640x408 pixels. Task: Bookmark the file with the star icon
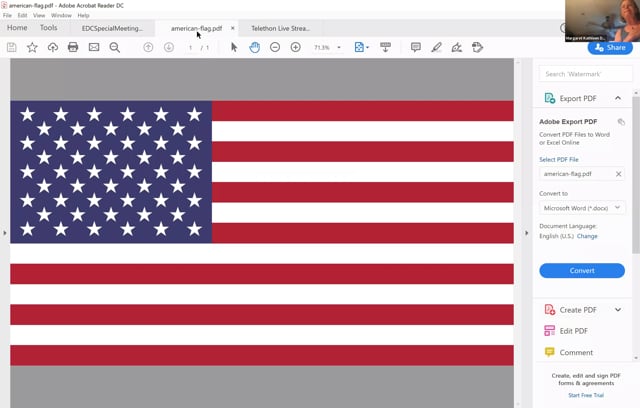point(32,47)
